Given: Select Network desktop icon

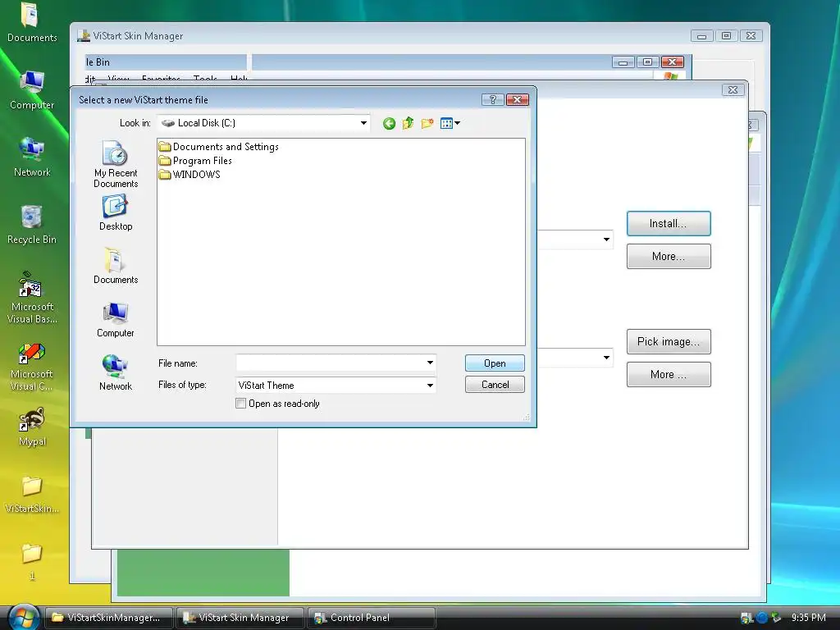Looking at the screenshot, I should pyautogui.click(x=32, y=157).
